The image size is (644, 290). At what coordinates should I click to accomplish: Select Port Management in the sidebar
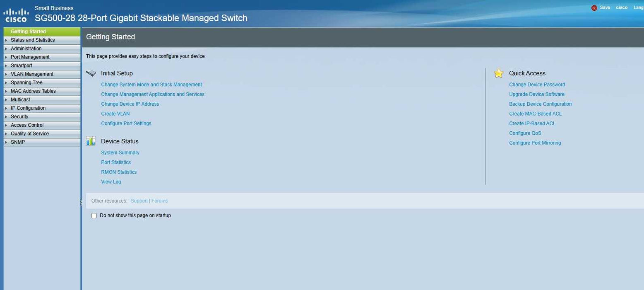pos(30,57)
